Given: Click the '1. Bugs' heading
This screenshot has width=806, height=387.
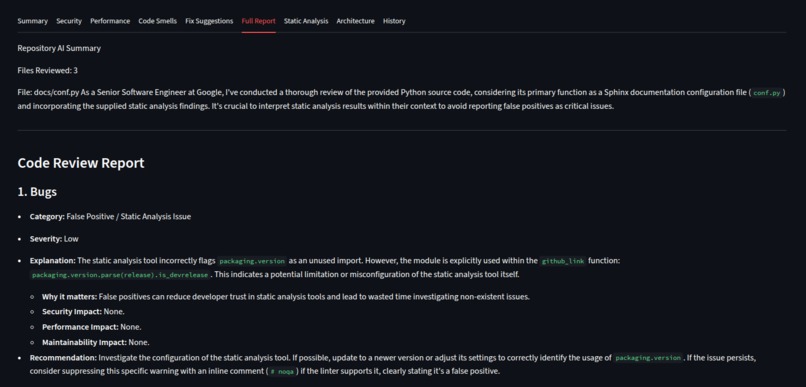Looking at the screenshot, I should pyautogui.click(x=37, y=192).
